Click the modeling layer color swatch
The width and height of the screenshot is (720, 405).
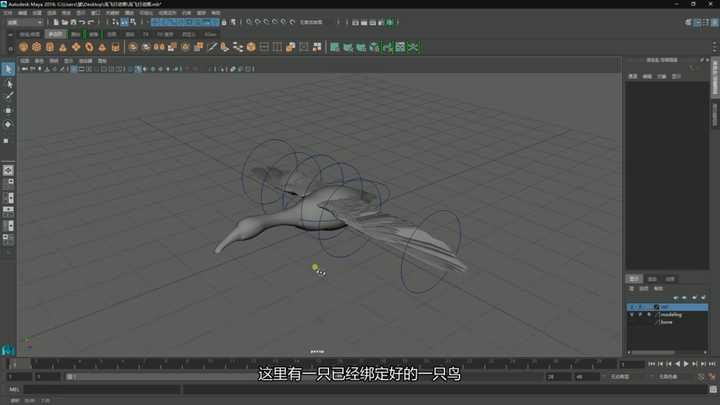657,315
